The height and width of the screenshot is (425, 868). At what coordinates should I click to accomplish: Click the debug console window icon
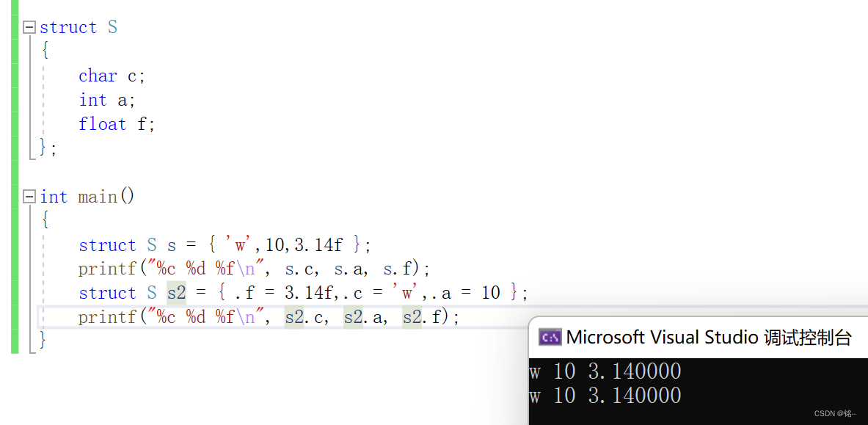click(550, 337)
